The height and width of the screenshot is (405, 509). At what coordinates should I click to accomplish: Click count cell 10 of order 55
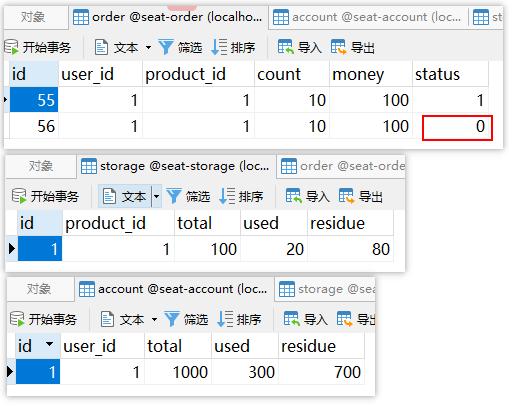292,100
